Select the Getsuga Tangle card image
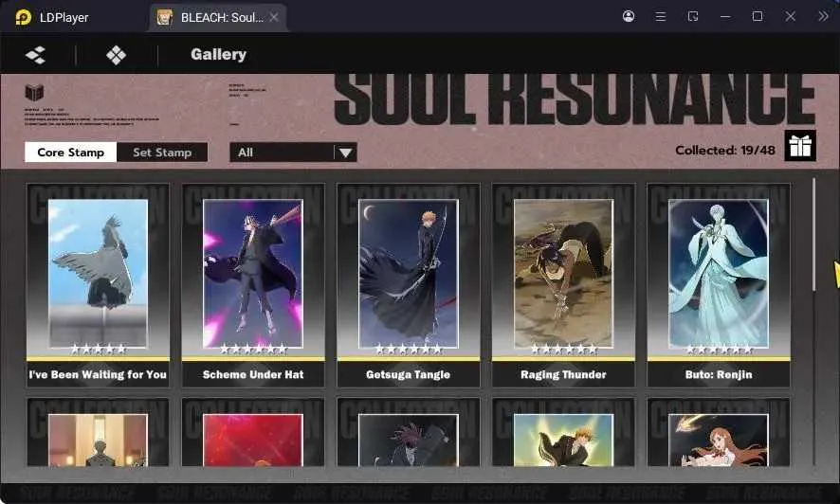This screenshot has width=840, height=504. (x=409, y=274)
